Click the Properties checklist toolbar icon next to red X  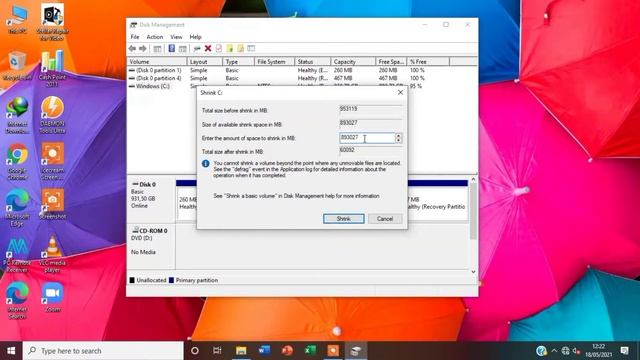click(x=219, y=49)
